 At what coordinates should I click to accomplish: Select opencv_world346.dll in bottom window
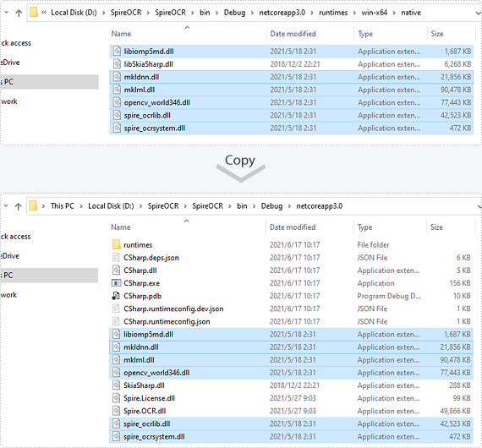coord(291,373)
